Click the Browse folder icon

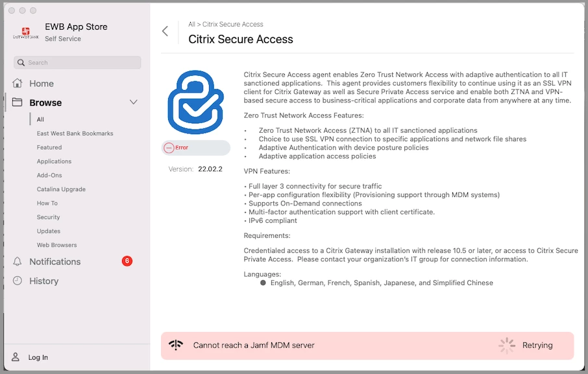tap(18, 102)
